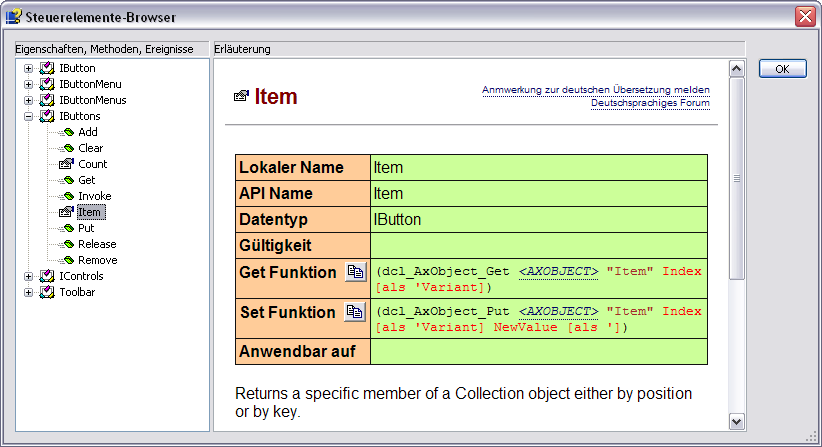Copy the Get Funktion code
822x447 pixels.
355,272
